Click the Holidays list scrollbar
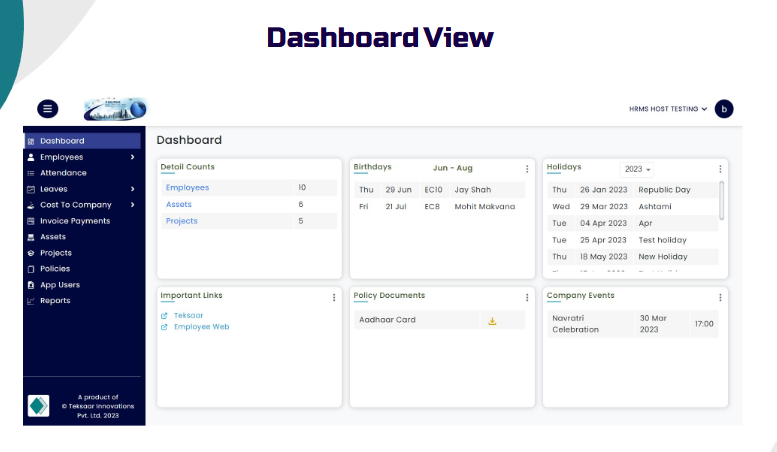Screen dimensions: 777x452 [x=721, y=200]
